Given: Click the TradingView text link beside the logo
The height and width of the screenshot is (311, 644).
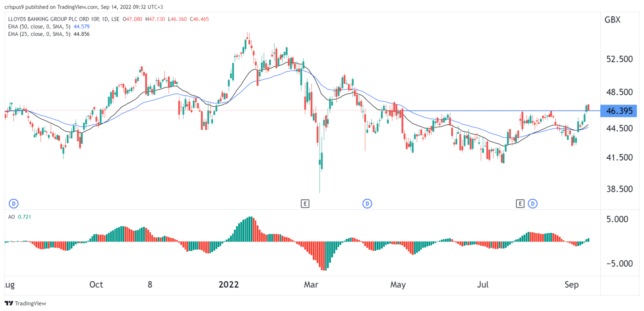Looking at the screenshot, I should coord(30,303).
